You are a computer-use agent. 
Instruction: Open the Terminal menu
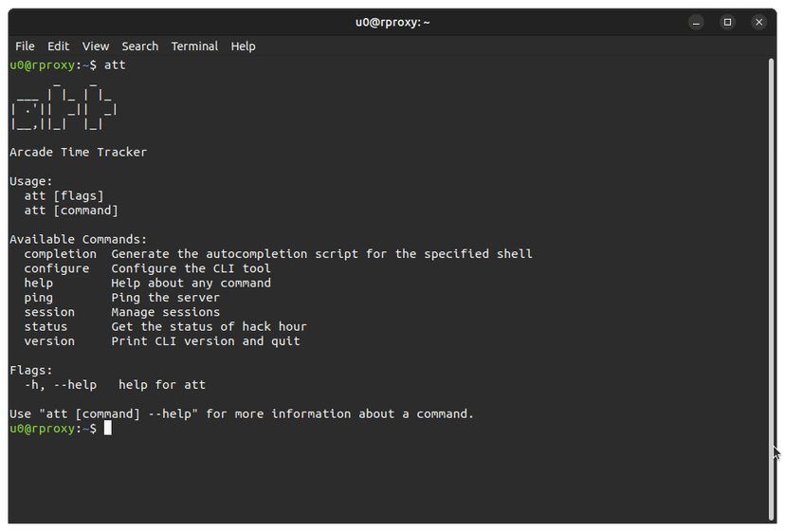194,46
